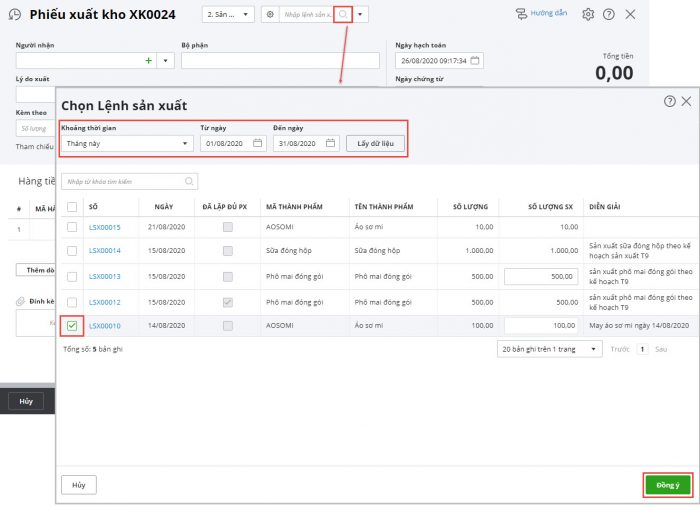Viewport: 700px width, 507px height.
Task: Click the green plus icon in Người nhận
Action: pos(148,61)
